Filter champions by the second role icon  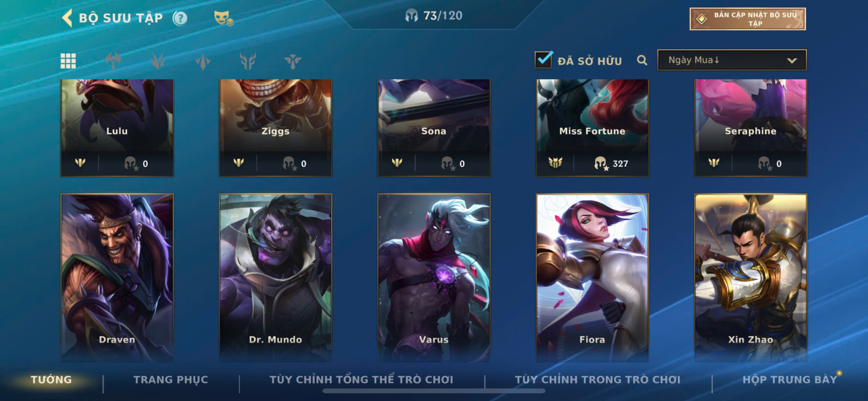[158, 61]
